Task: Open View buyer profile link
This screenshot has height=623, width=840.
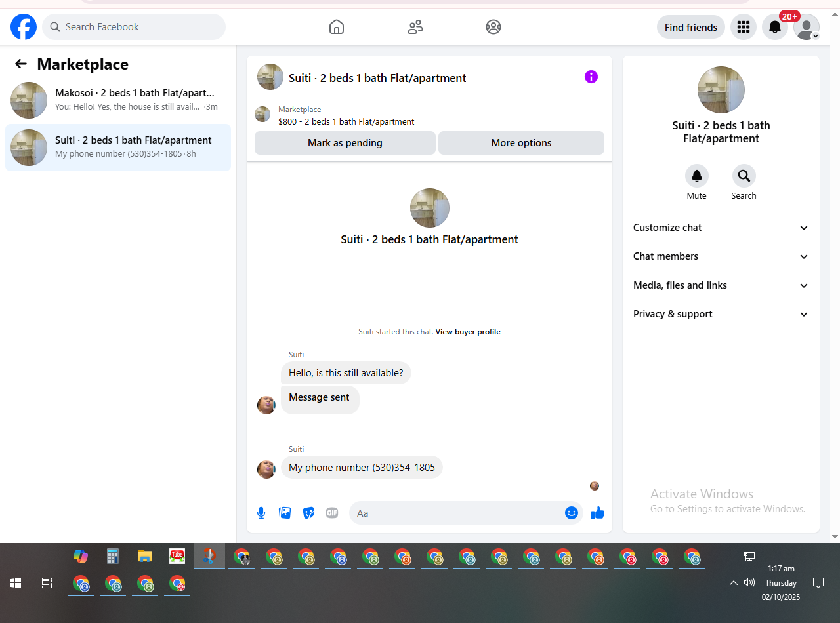Action: (468, 332)
